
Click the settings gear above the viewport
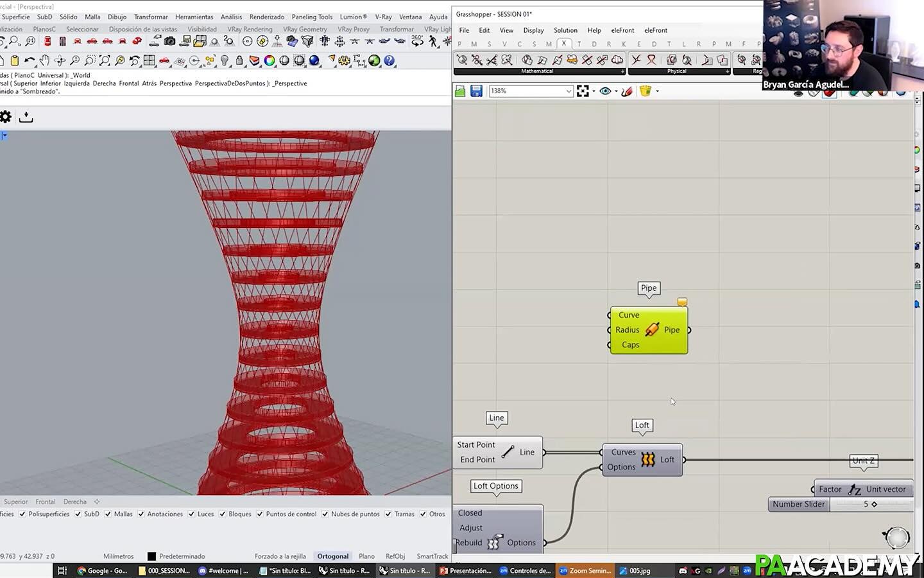(5, 117)
